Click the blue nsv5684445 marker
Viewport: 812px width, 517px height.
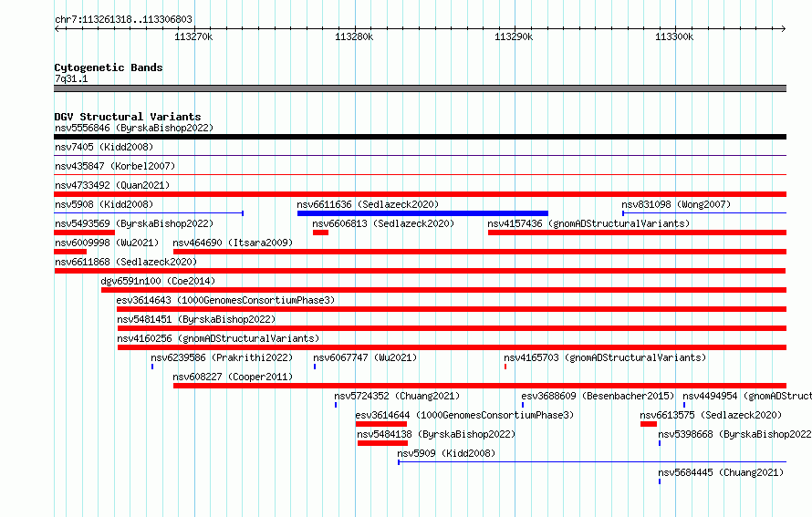click(x=660, y=481)
